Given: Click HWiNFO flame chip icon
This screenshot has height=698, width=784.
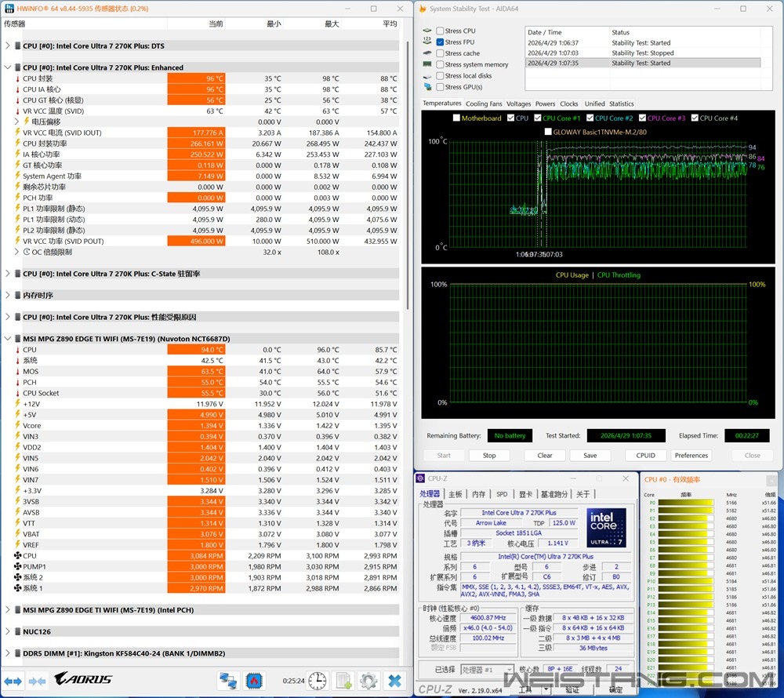Looking at the screenshot, I should (254, 681).
